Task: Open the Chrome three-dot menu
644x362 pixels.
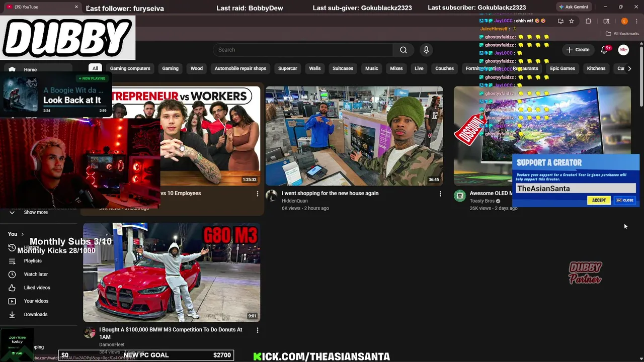Action: tap(637, 21)
